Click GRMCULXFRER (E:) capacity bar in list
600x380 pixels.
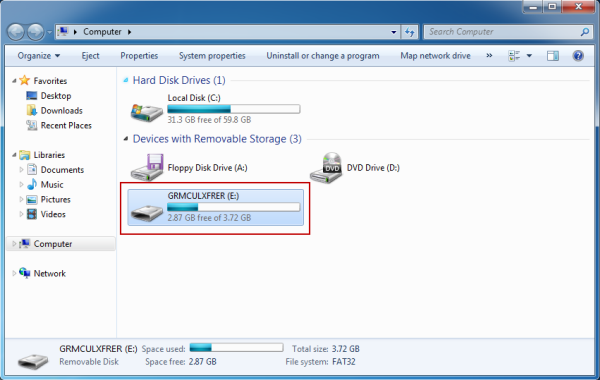[x=233, y=207]
